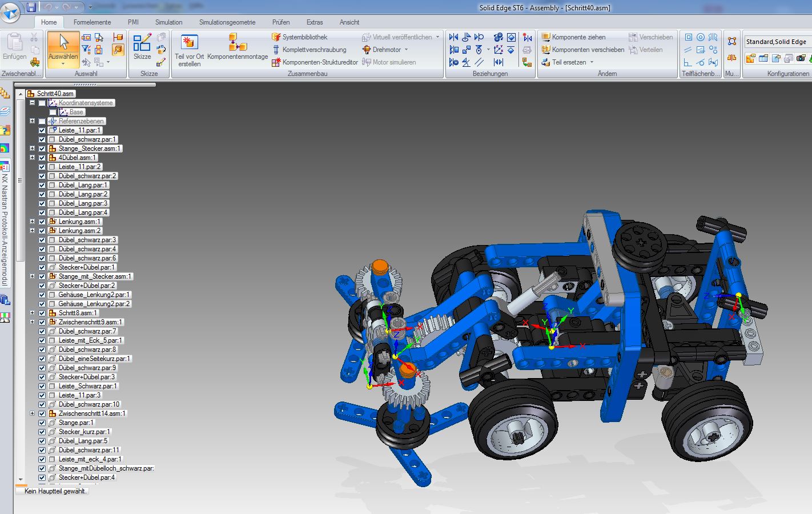Open the Skizze sketch tool

point(142,46)
